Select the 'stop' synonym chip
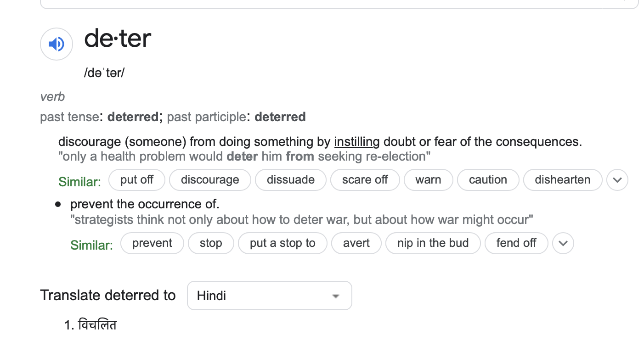The image size is (644, 346). (x=211, y=243)
